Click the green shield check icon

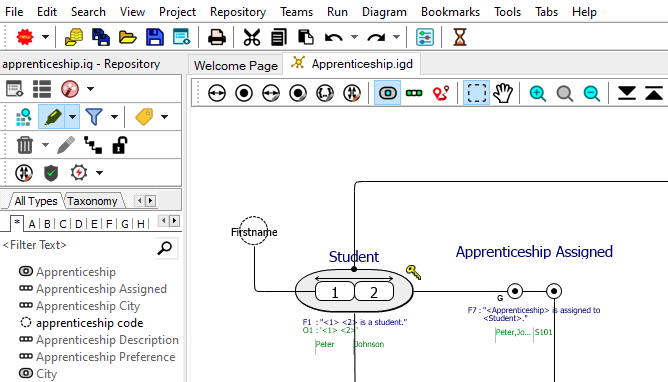click(51, 173)
